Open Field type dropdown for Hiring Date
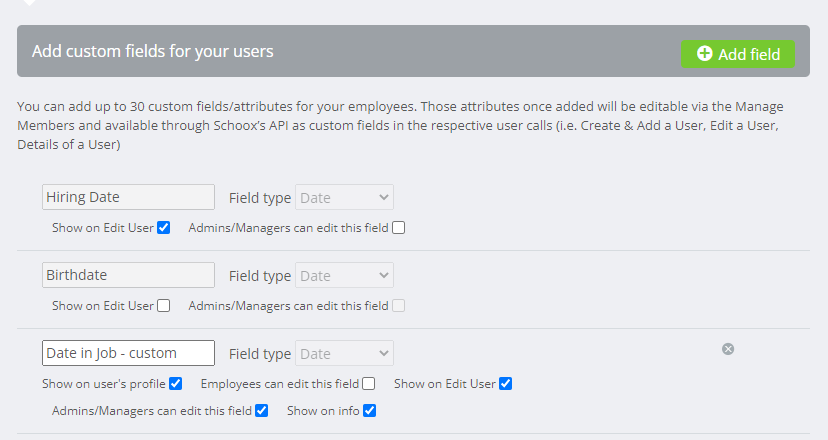828x440 pixels. (344, 197)
